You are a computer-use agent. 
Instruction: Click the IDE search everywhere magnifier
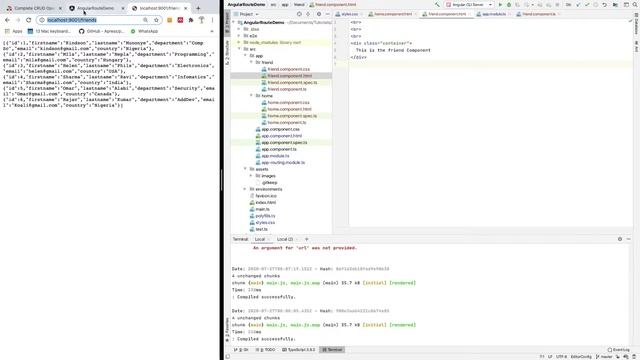click(635, 4)
